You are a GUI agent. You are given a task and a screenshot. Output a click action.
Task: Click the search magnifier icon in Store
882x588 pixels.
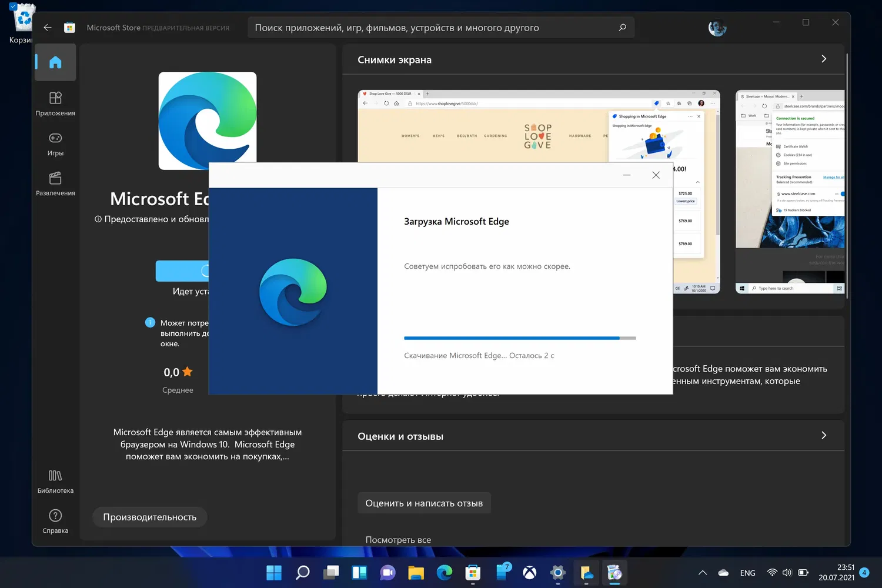coord(622,28)
